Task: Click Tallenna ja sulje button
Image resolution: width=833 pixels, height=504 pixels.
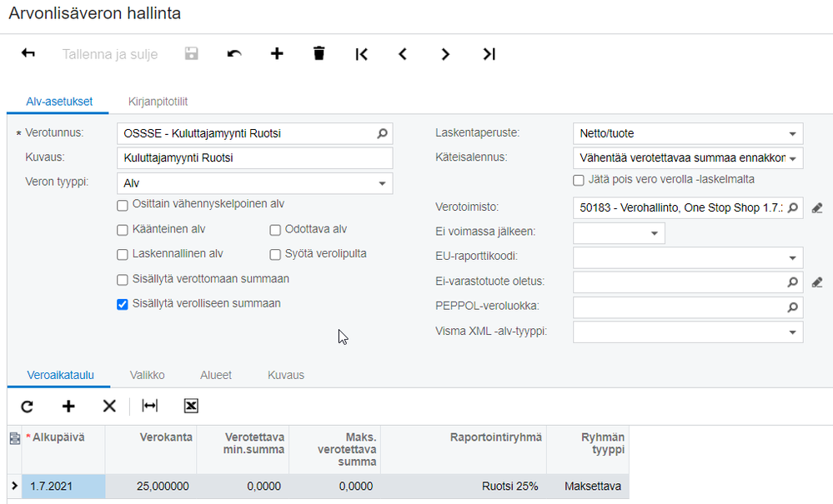Action: [x=110, y=54]
